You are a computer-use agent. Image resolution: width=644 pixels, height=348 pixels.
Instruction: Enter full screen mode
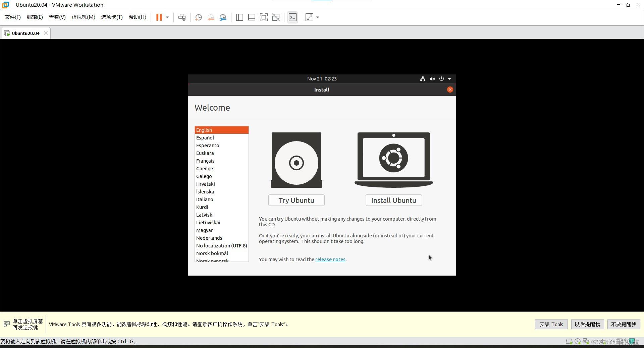click(264, 17)
